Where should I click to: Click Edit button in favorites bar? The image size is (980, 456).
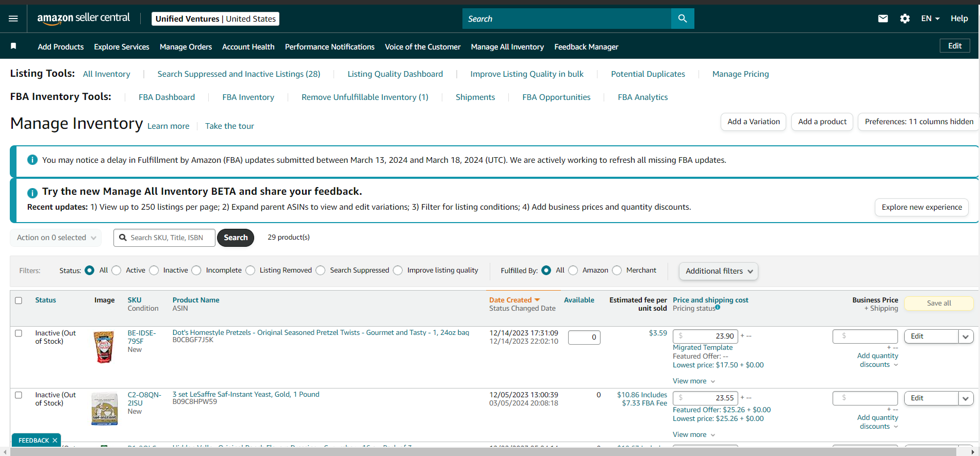coord(955,46)
